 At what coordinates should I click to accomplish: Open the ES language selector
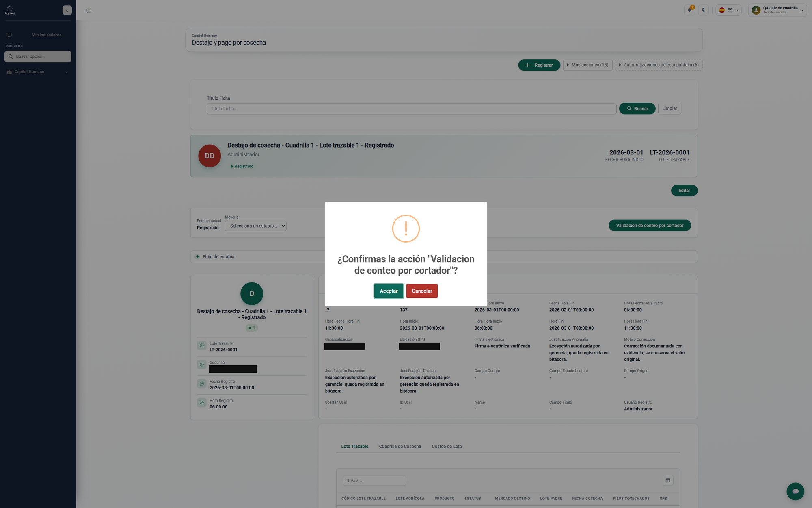(x=728, y=10)
